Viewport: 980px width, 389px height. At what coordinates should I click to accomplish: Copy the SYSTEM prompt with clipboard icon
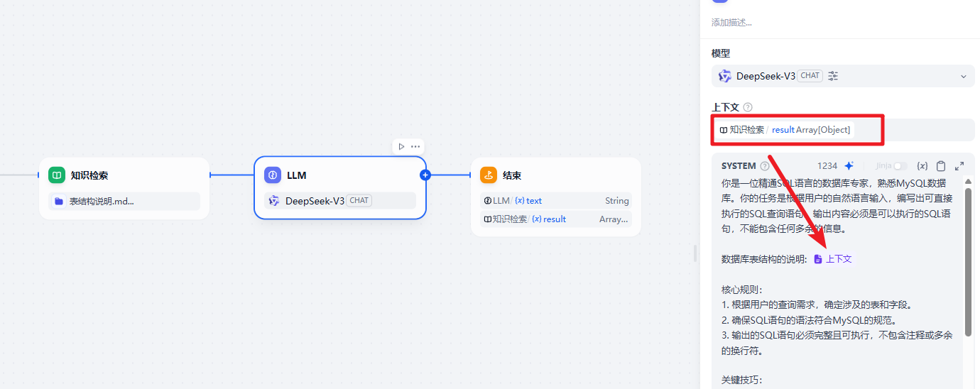[941, 166]
